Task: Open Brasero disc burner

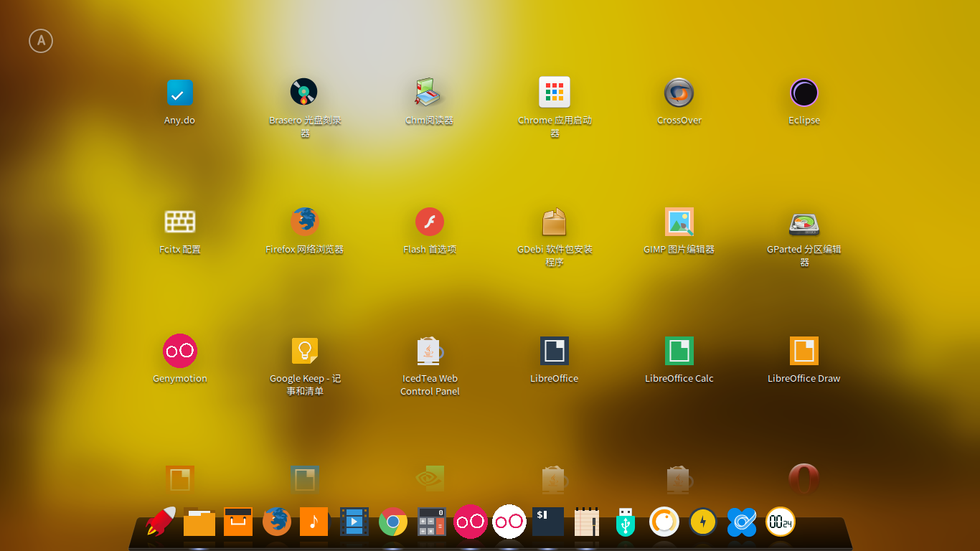Action: [304, 93]
